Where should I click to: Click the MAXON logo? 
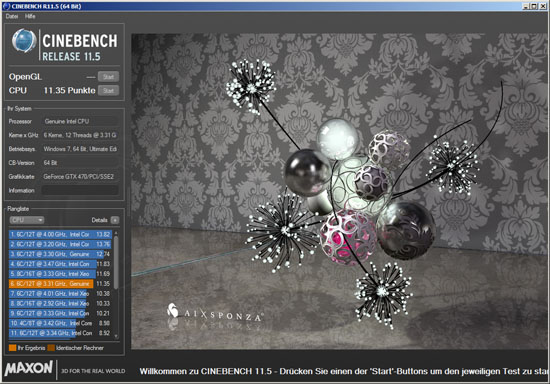pyautogui.click(x=29, y=368)
